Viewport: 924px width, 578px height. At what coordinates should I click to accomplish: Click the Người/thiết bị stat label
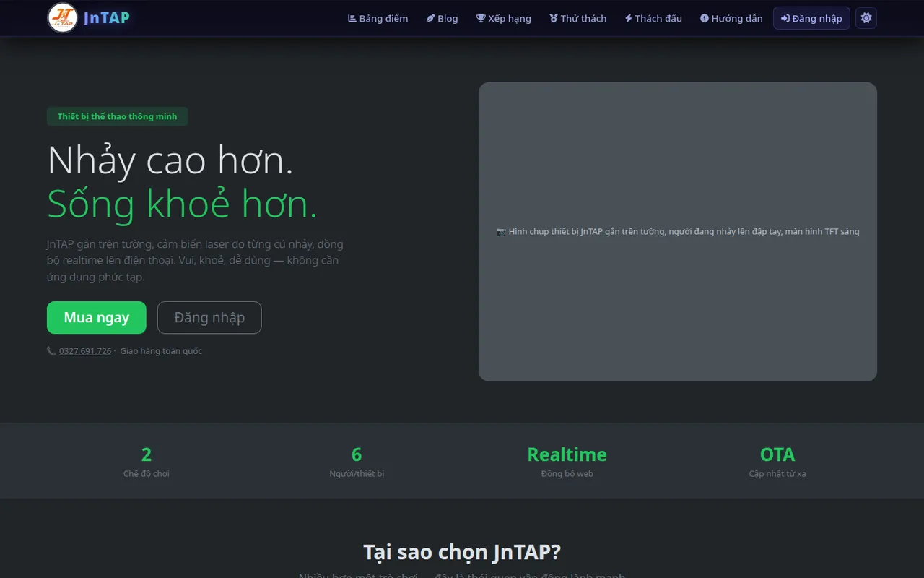click(357, 474)
